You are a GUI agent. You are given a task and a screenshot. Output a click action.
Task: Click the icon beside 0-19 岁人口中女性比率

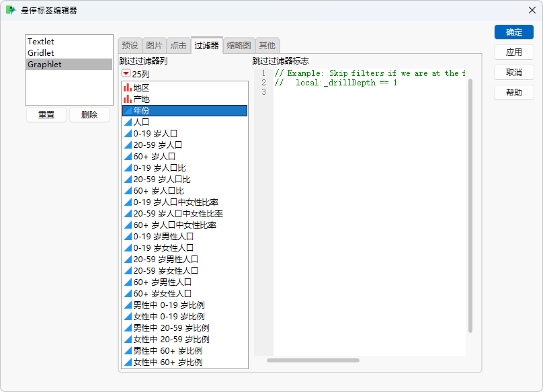(x=128, y=202)
